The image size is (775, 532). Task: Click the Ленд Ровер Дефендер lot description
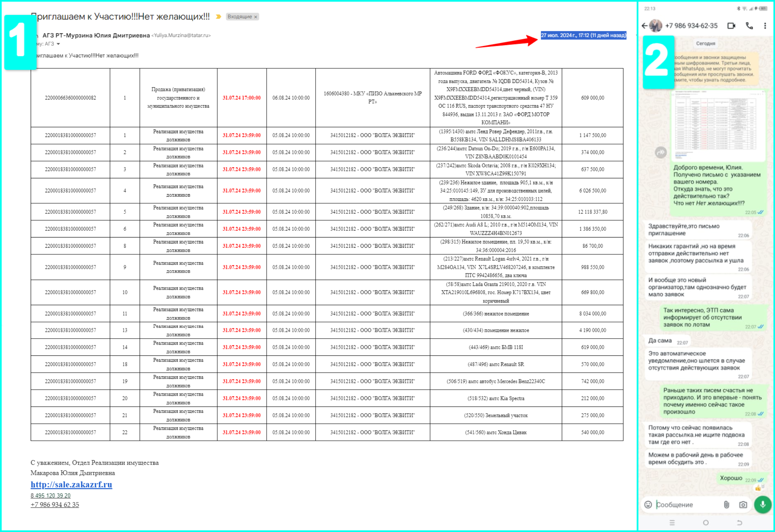pyautogui.click(x=496, y=136)
